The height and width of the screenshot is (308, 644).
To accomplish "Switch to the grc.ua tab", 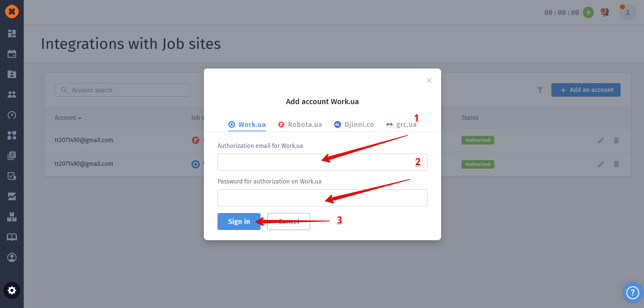I will tap(401, 124).
